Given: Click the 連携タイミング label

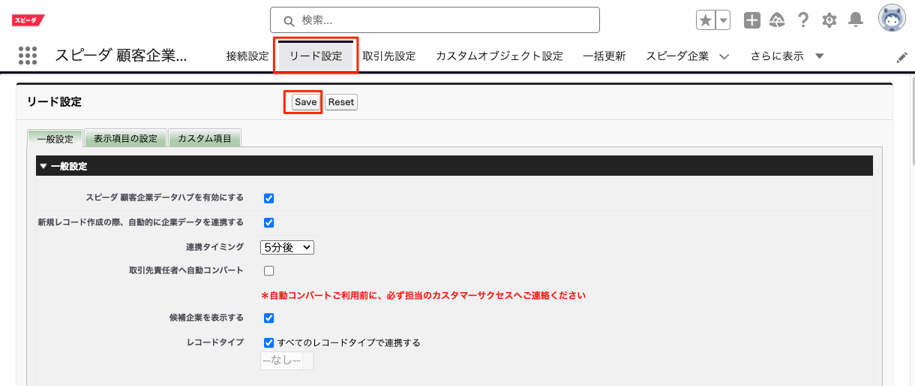Looking at the screenshot, I should point(214,247).
